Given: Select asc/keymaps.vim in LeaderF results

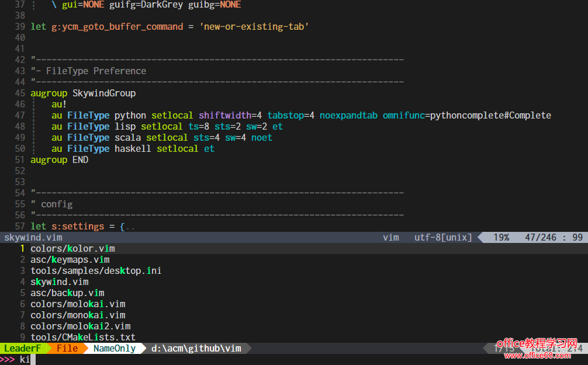Looking at the screenshot, I should tap(70, 260).
